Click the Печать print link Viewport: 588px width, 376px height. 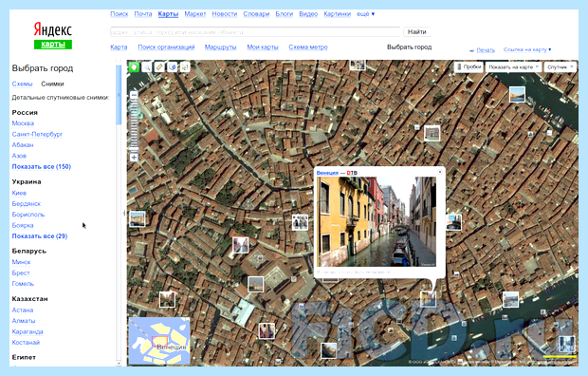pos(486,50)
